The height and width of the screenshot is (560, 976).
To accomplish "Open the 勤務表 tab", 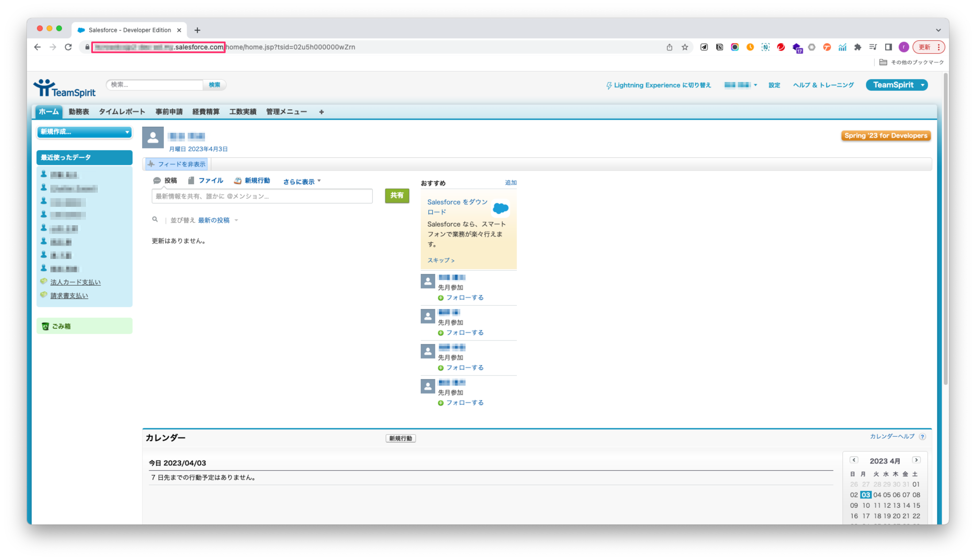I will tap(79, 112).
